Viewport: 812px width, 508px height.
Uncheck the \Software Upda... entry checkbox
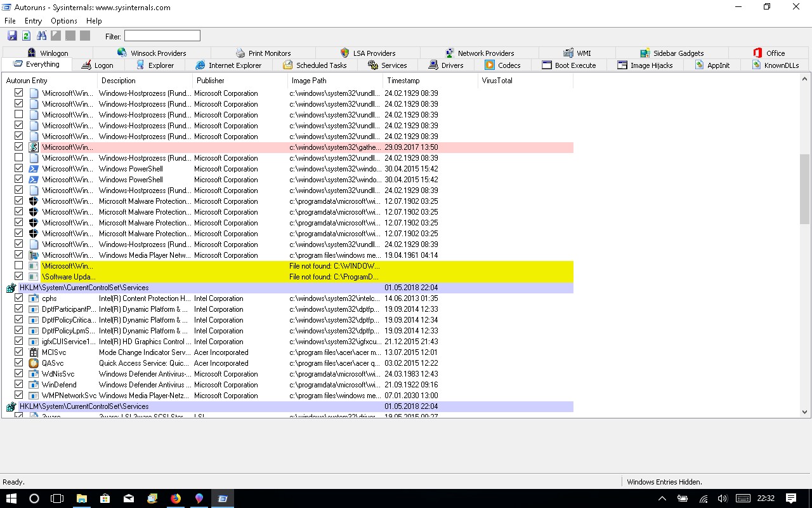[x=18, y=277]
